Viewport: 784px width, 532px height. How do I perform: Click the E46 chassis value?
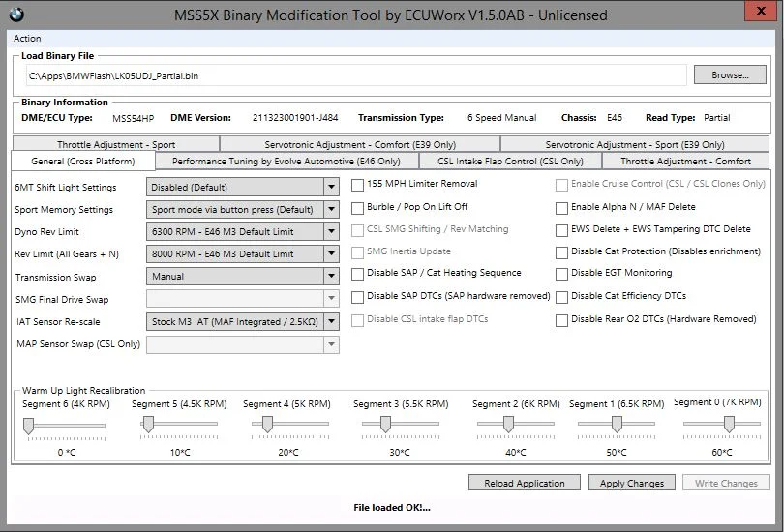615,118
